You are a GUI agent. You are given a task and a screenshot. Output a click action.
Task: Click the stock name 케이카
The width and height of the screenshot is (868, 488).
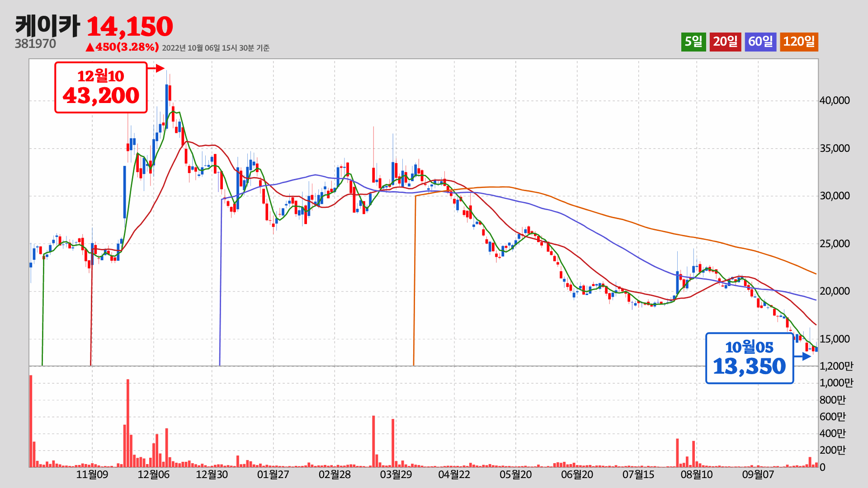[x=47, y=26]
